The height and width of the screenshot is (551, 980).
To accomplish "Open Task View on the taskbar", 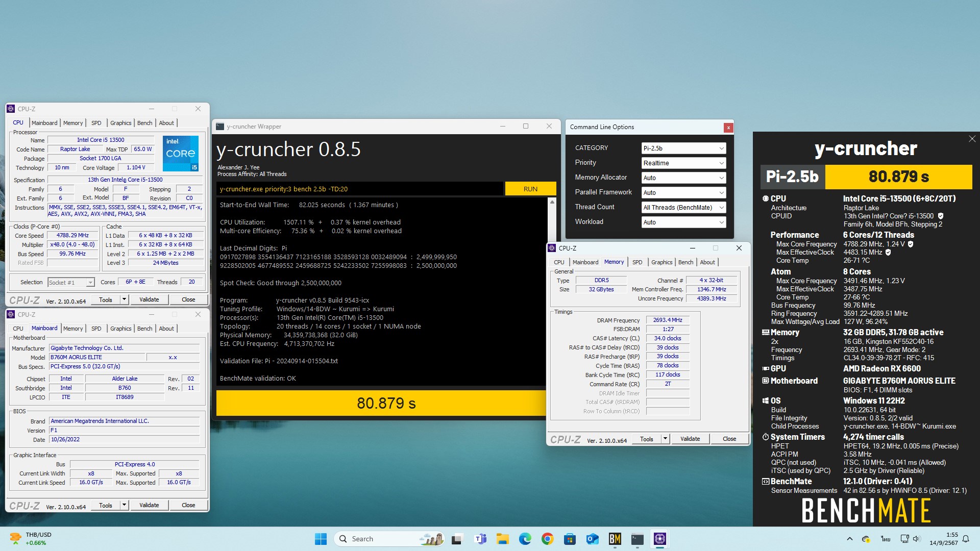I will click(457, 539).
